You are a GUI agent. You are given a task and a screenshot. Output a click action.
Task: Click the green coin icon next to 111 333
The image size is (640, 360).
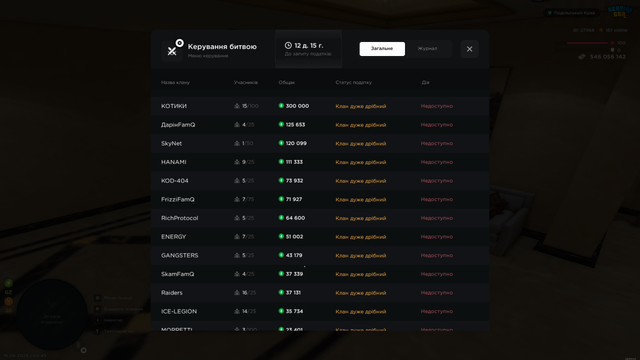[281, 162]
